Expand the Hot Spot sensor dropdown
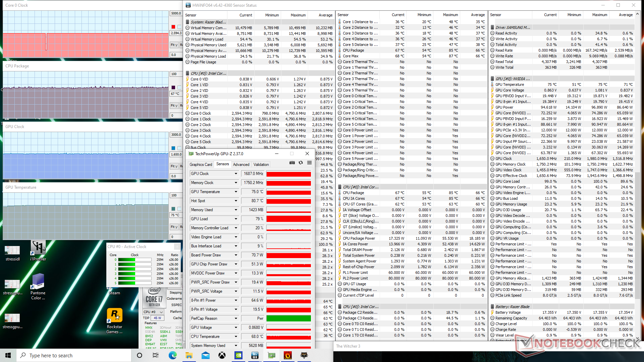Screen dimensions: 644x362 click(x=236, y=201)
